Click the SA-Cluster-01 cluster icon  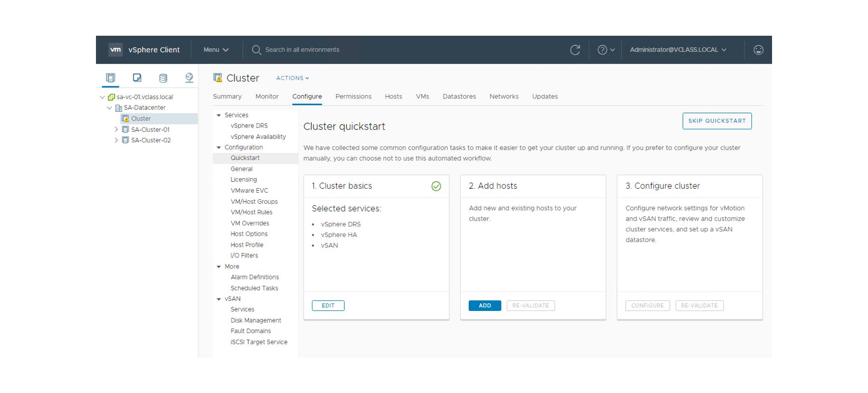tap(125, 129)
